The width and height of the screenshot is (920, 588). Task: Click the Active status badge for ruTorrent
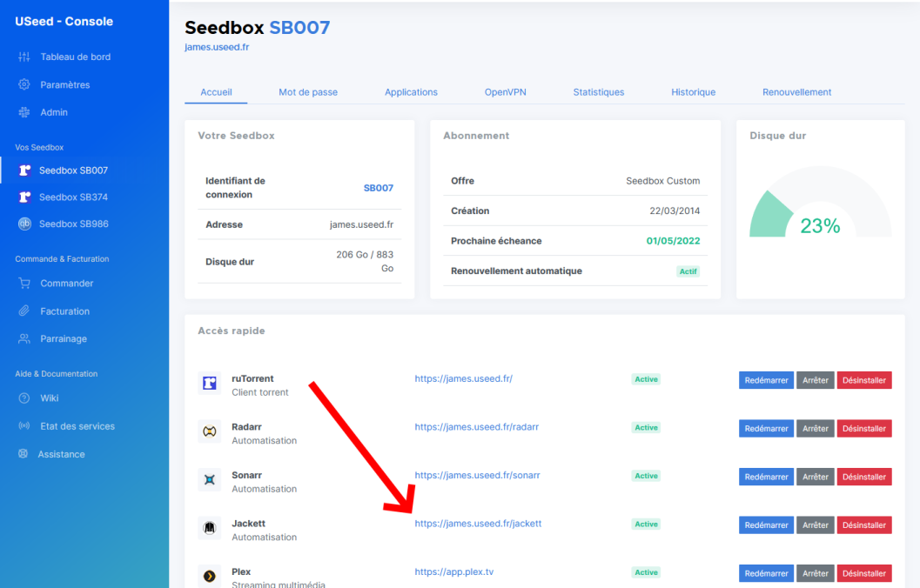646,379
